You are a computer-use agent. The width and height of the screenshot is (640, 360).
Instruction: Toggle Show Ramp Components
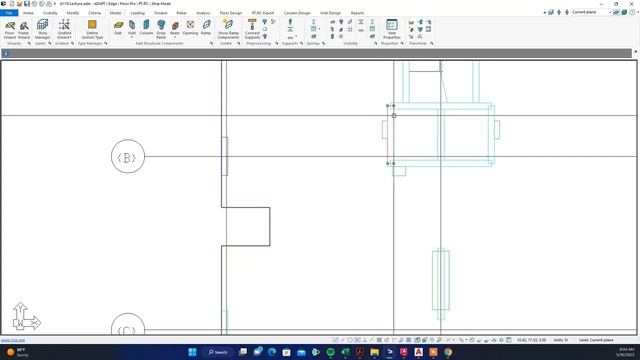click(228, 30)
